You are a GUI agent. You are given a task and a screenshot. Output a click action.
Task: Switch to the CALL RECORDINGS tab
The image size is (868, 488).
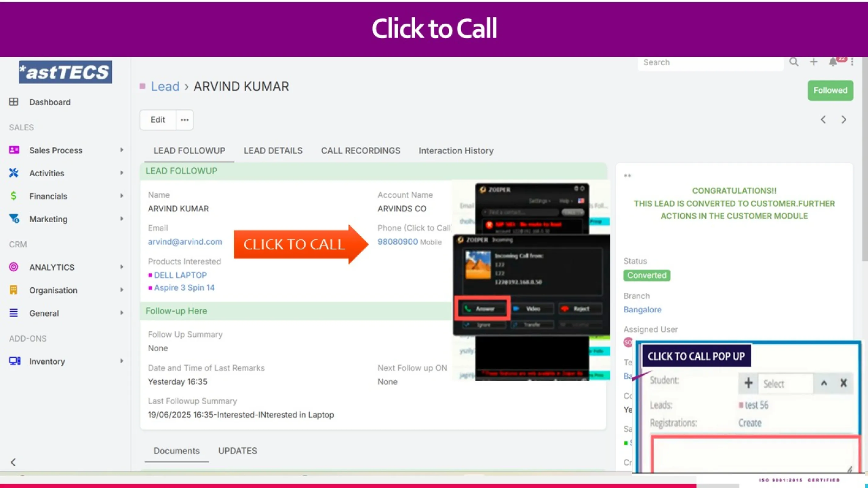[x=360, y=151]
